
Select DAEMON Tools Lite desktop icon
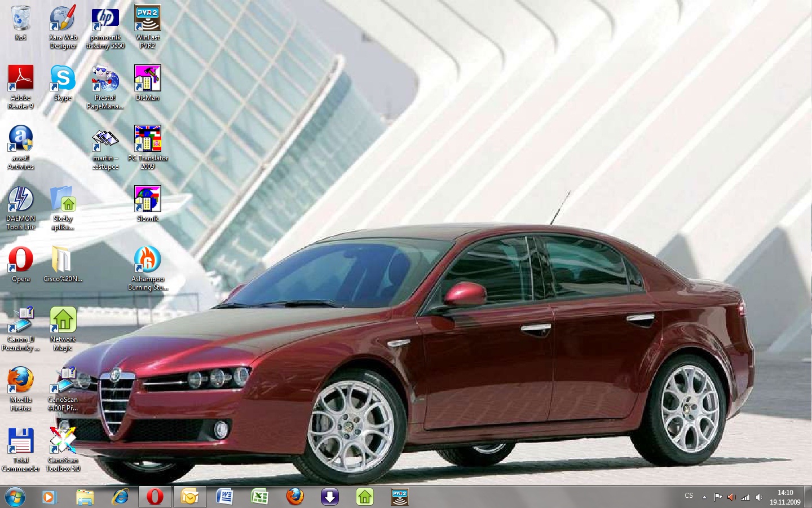pyautogui.click(x=20, y=200)
